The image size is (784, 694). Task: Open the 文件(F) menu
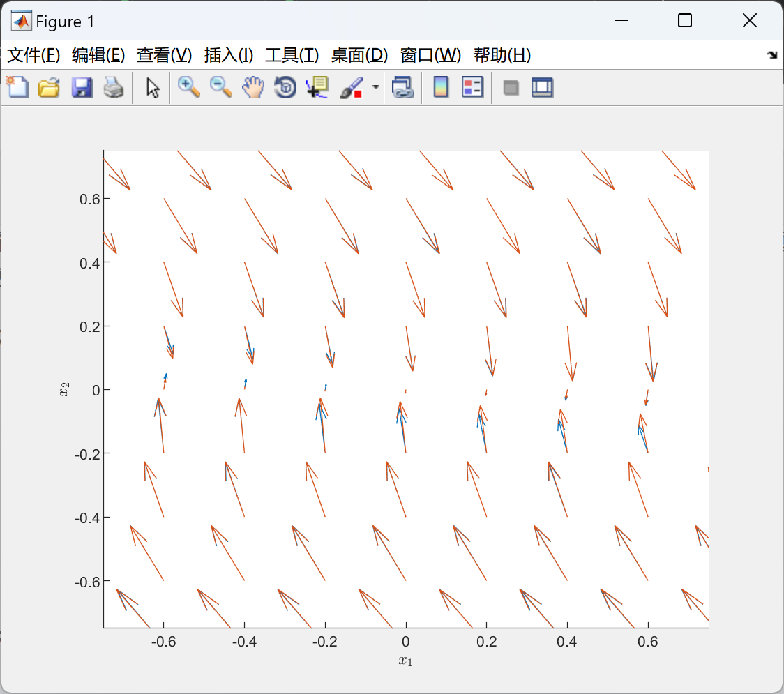pos(33,55)
